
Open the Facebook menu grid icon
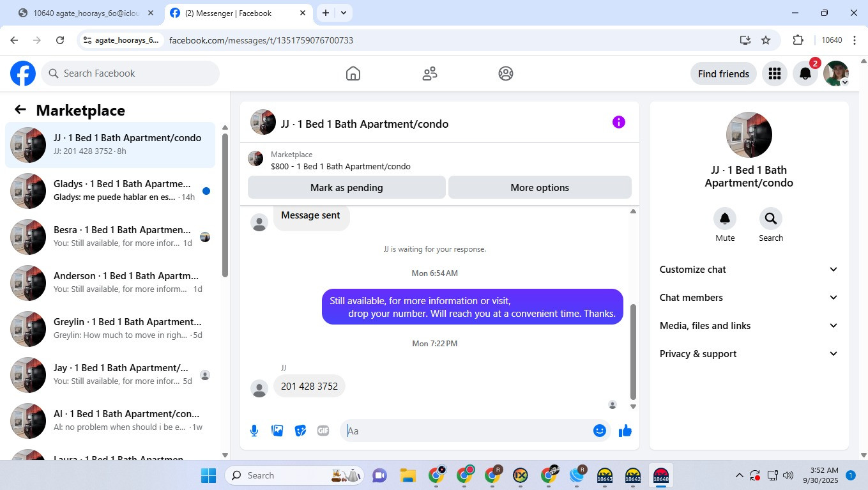tap(775, 74)
